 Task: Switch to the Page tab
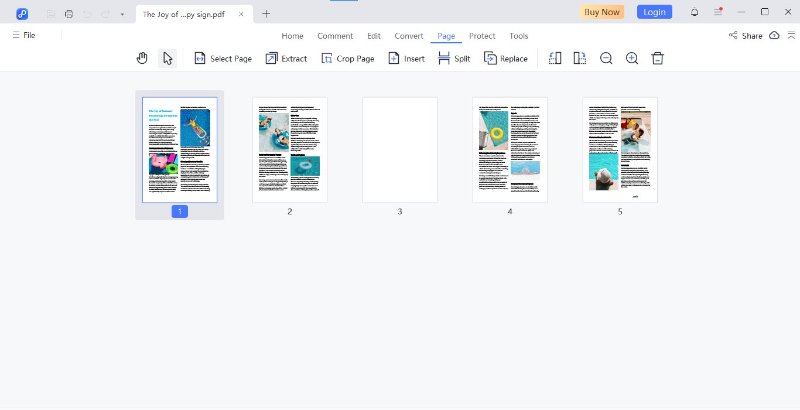tap(446, 36)
